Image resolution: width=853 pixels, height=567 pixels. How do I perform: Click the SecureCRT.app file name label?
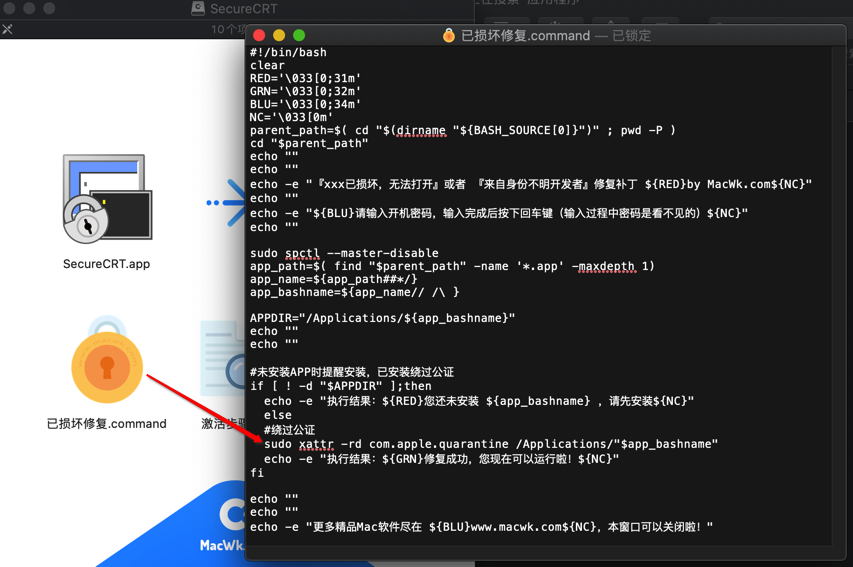coord(107,264)
